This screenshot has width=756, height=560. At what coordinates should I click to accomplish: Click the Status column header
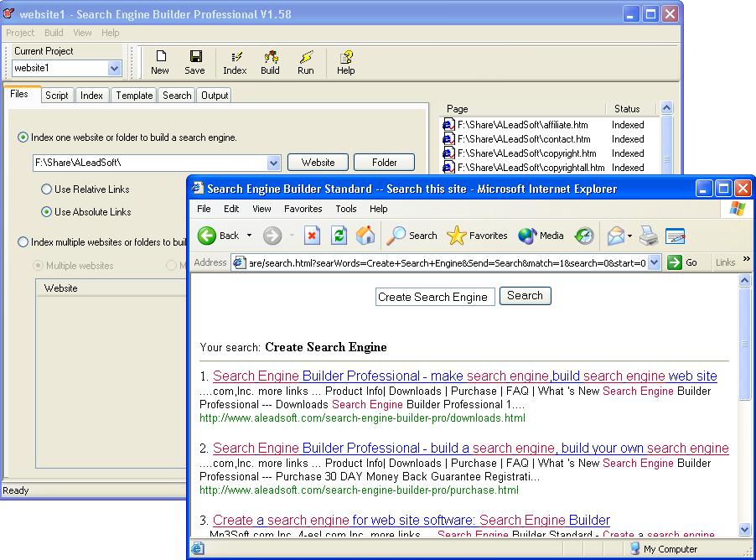pos(630,108)
